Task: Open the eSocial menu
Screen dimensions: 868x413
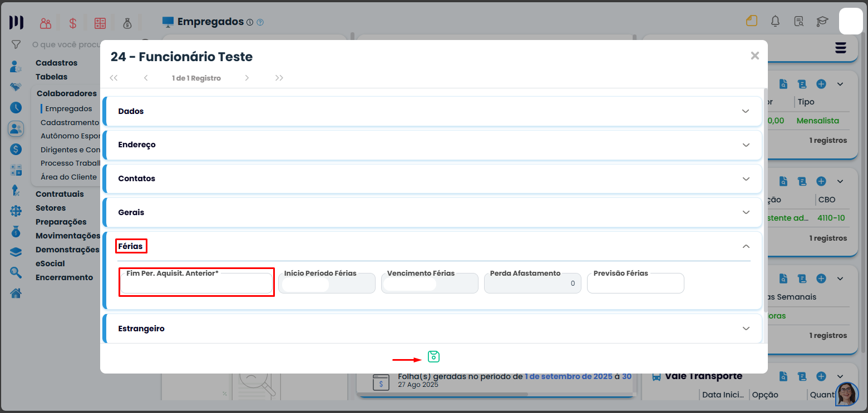Action: click(50, 263)
